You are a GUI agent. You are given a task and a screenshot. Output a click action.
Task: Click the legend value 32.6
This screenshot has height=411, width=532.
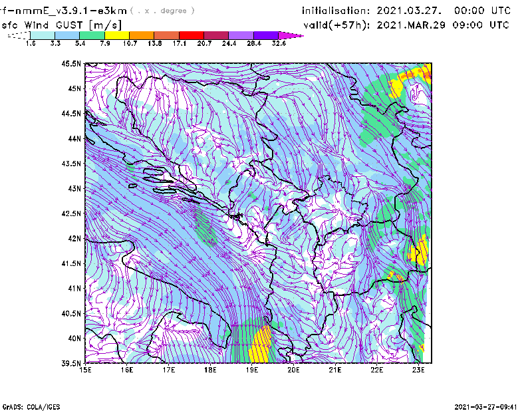279,43
